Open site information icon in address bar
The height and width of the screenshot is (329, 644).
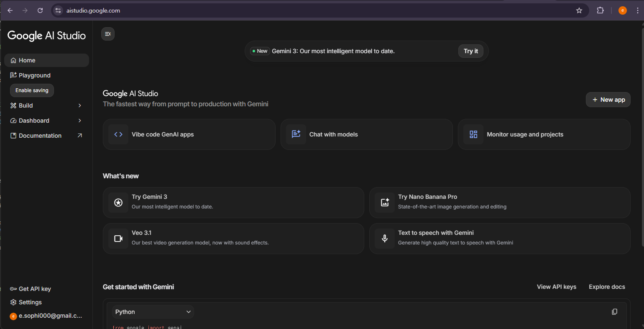(x=58, y=10)
